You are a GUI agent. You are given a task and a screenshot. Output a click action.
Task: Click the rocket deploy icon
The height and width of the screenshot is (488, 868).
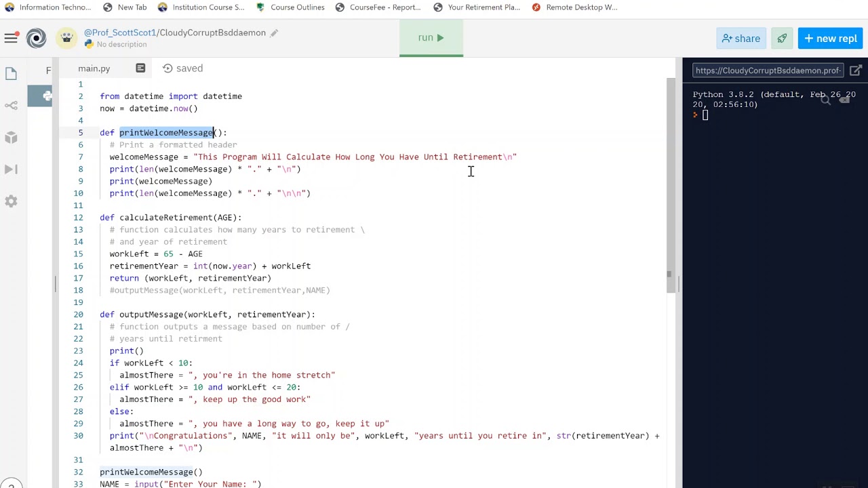782,39
